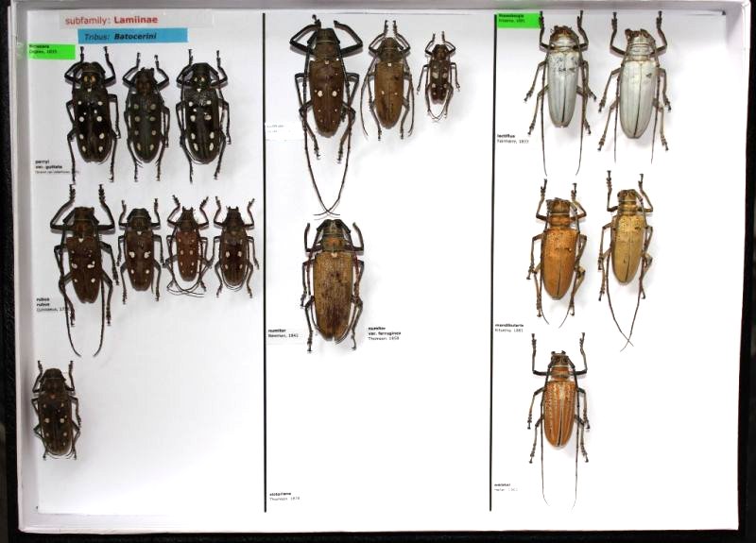
Task: Click the green genus tag at top left
Action: [52, 50]
